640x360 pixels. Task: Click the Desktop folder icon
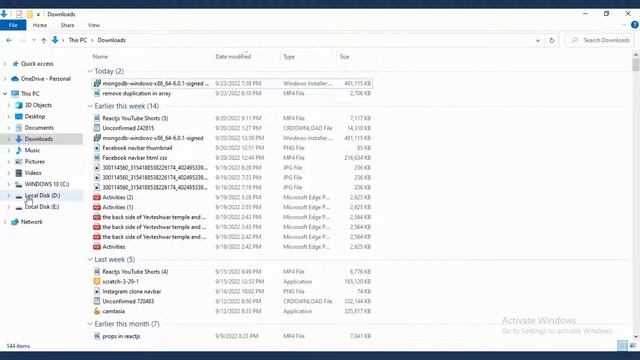point(19,116)
